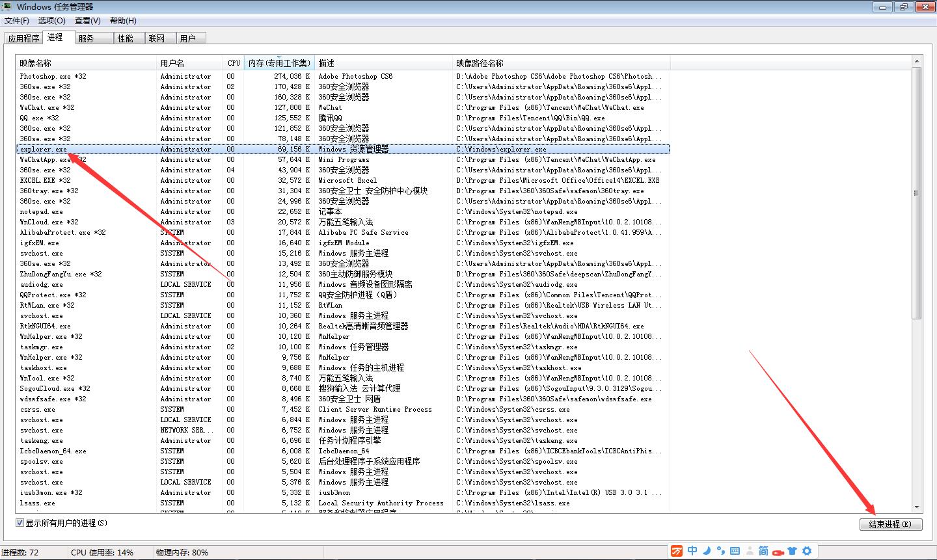937x560 pixels.
Task: Select the WnTool.exe *32 process row
Action: click(x=343, y=378)
